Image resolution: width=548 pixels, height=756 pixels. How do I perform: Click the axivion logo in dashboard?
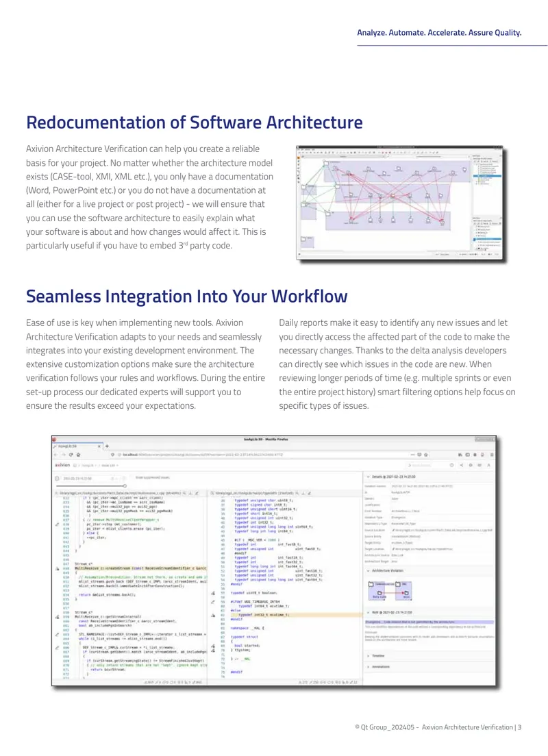click(x=62, y=465)
